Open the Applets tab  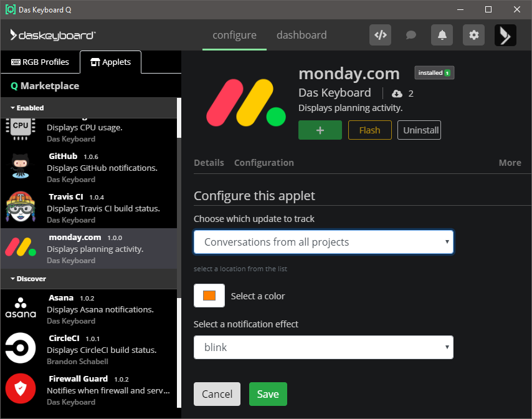[111, 62]
